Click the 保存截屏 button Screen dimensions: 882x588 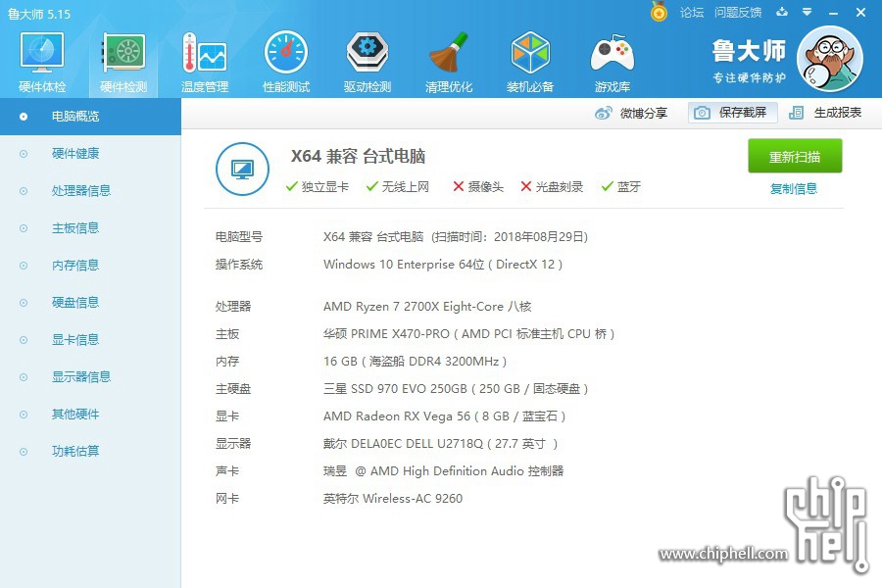tap(733, 113)
